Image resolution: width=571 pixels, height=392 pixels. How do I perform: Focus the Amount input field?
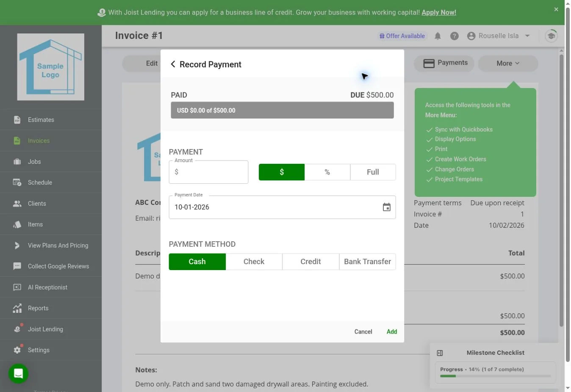(x=208, y=172)
